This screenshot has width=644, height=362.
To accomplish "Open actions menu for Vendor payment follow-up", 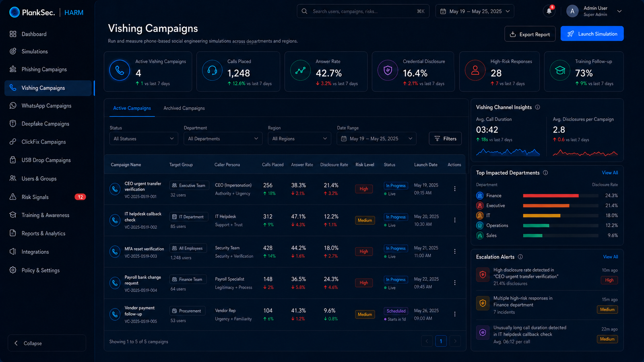I will point(455,314).
